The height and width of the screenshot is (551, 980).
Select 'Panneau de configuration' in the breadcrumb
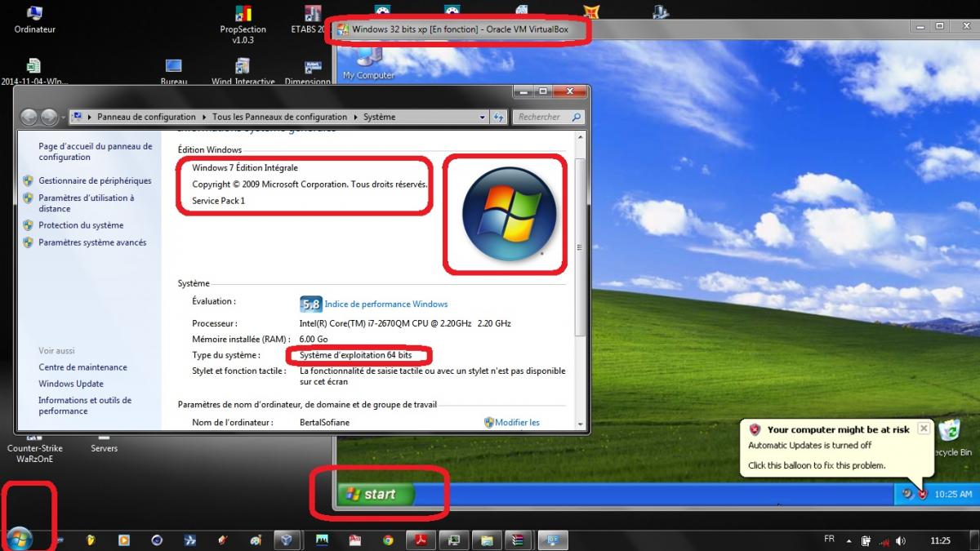coord(146,117)
